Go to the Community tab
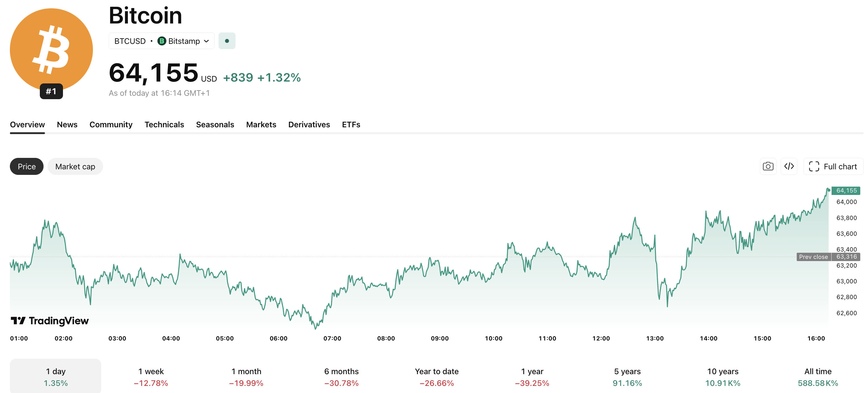This screenshot has width=868, height=393. [111, 125]
